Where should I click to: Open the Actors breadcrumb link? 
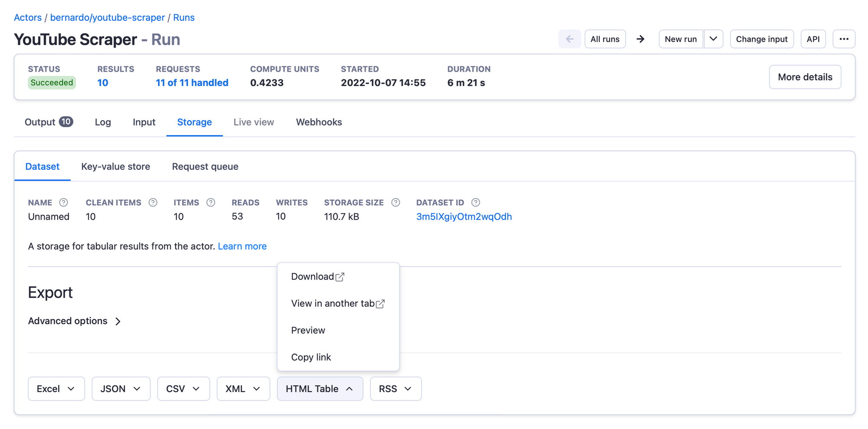pos(28,17)
